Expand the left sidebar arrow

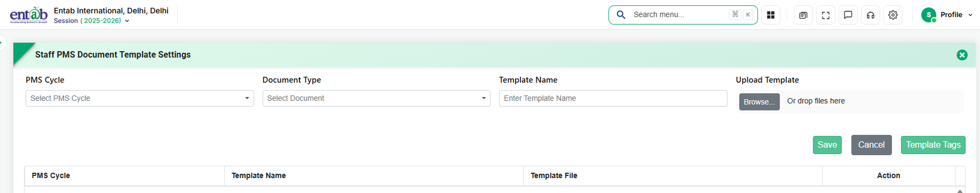(2, 42)
